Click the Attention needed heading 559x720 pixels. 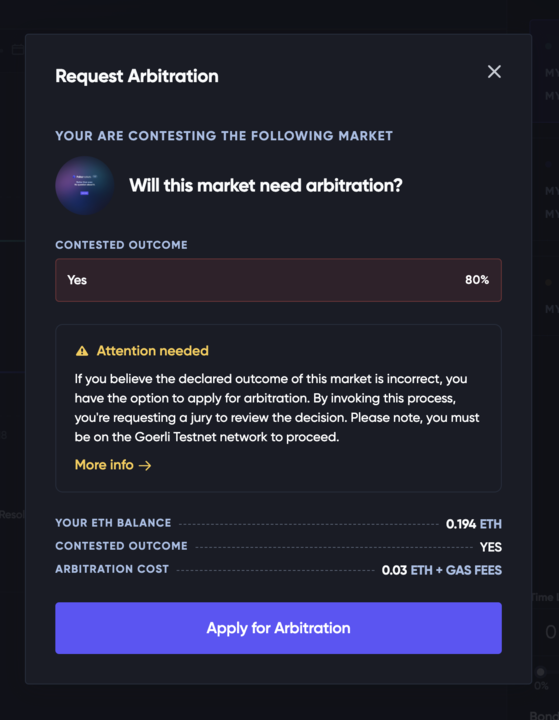coord(152,351)
